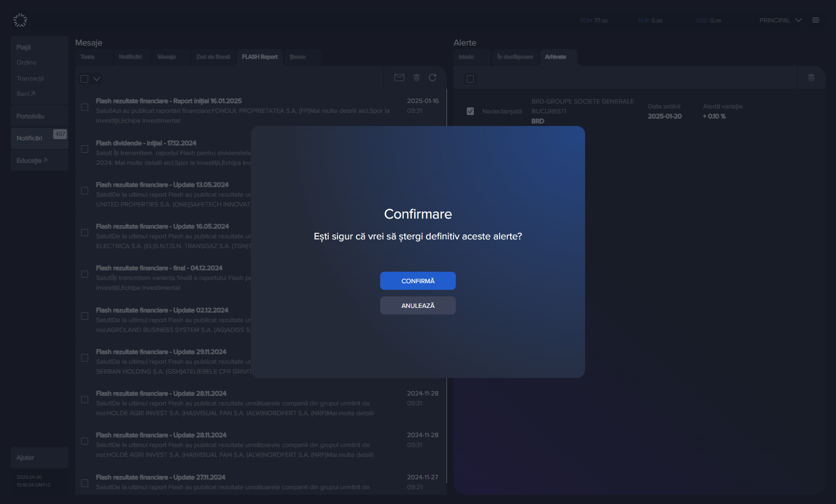Open the Update 27.11.2024 message
This screenshot has width=836, height=504.
point(261,482)
